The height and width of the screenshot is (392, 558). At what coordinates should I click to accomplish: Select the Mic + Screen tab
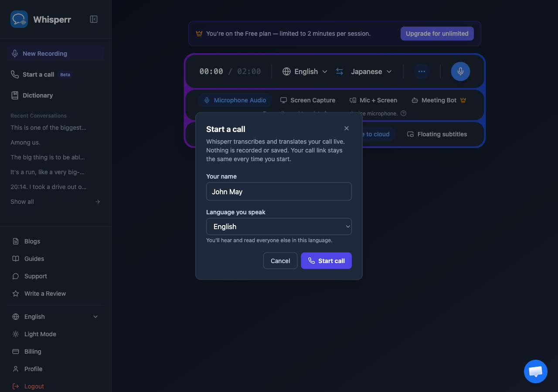coord(374,100)
